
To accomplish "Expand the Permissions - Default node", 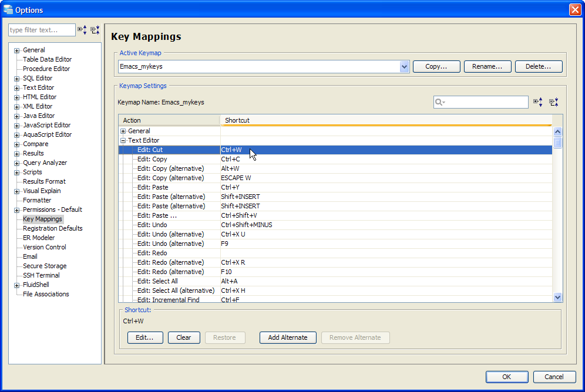I will [x=17, y=210].
